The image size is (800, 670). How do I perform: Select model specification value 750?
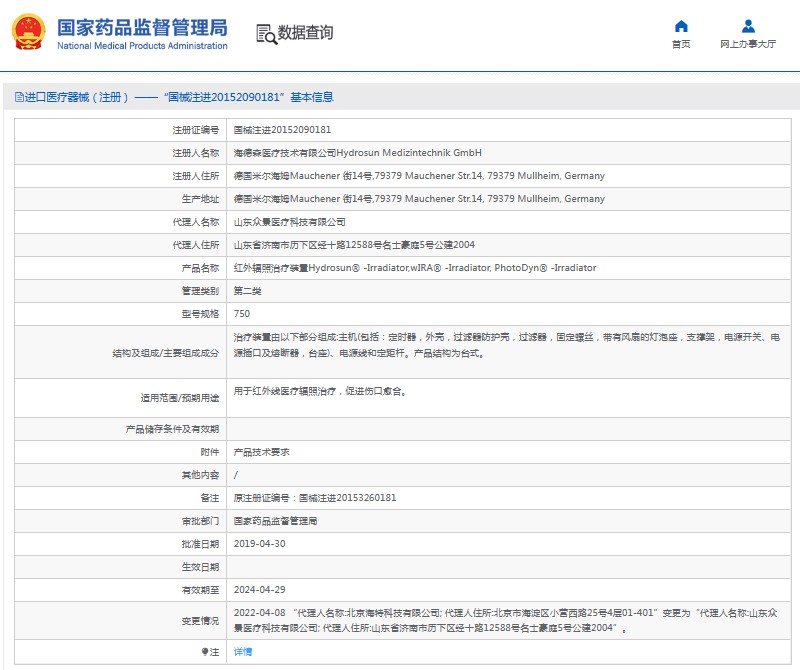coord(242,314)
